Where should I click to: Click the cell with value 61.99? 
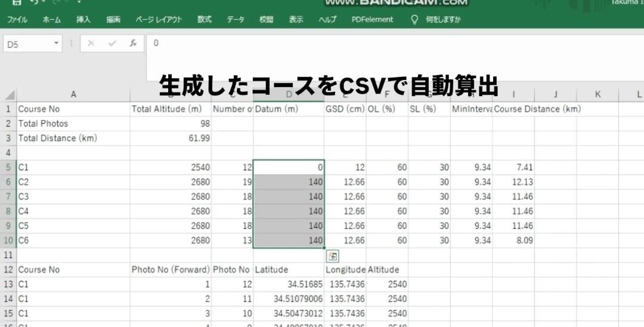click(171, 138)
